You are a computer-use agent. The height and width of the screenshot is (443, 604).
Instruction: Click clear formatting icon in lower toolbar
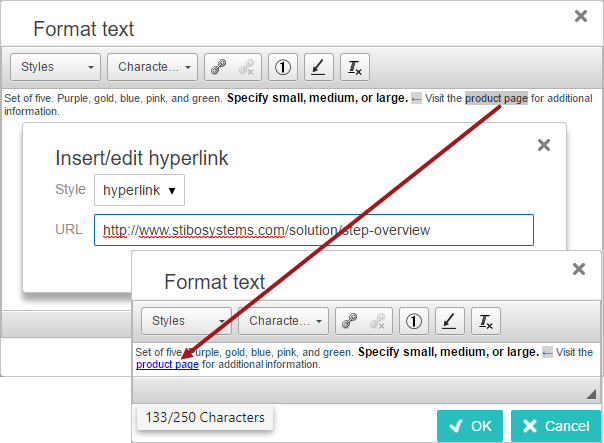coord(486,321)
